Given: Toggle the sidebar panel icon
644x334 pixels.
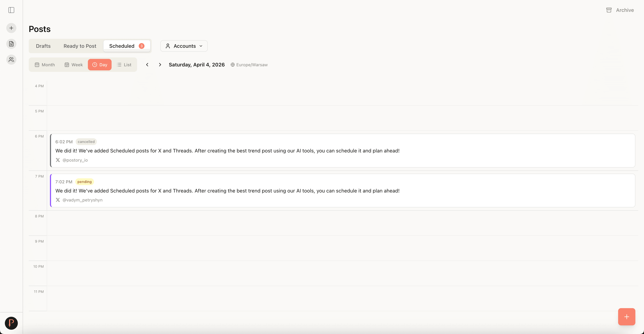Looking at the screenshot, I should tap(11, 10).
